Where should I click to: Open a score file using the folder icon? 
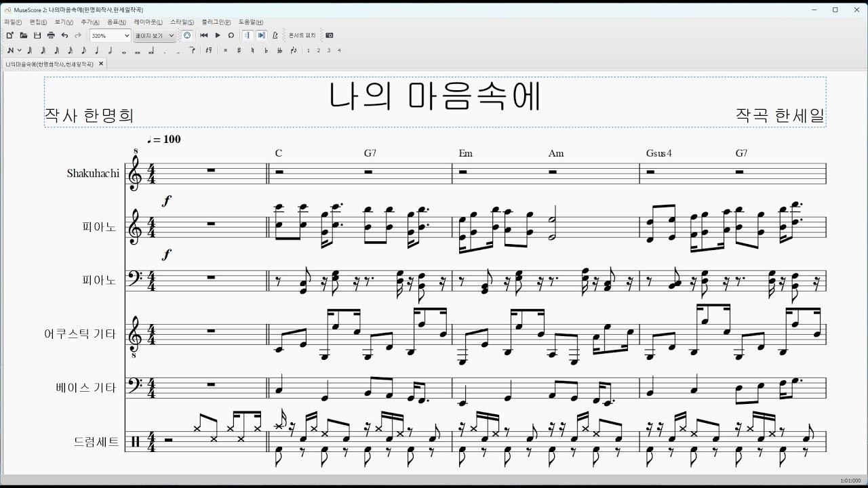click(24, 35)
